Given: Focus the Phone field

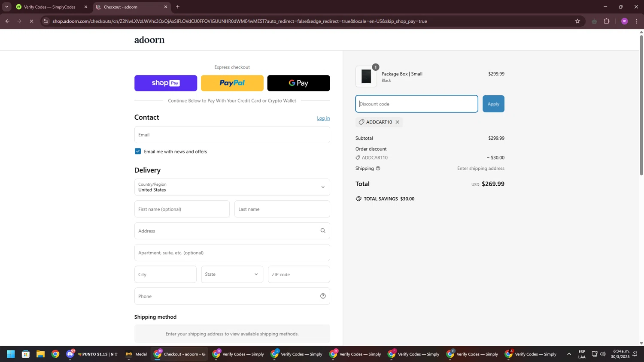Looking at the screenshot, I should [x=232, y=296].
